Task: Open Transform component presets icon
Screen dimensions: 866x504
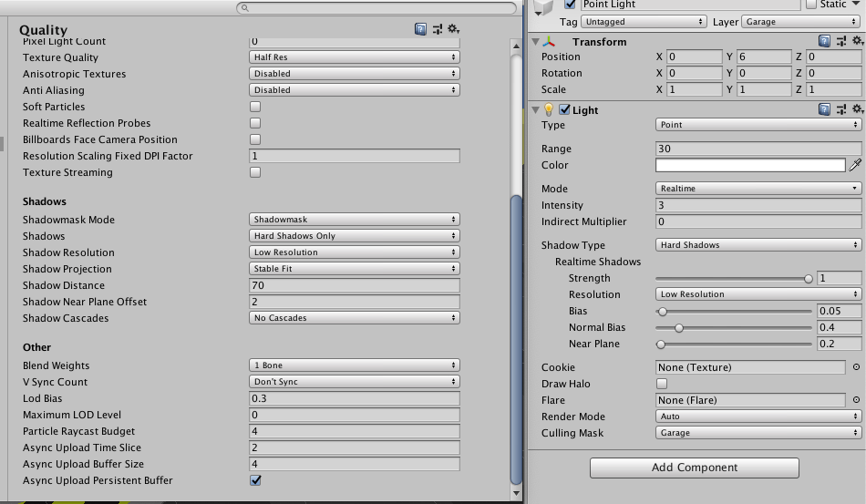Action: [x=841, y=41]
